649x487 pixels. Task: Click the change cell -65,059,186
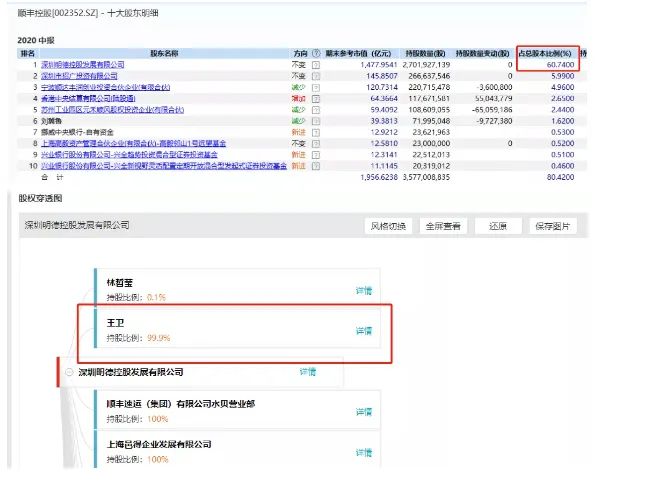tap(492, 110)
